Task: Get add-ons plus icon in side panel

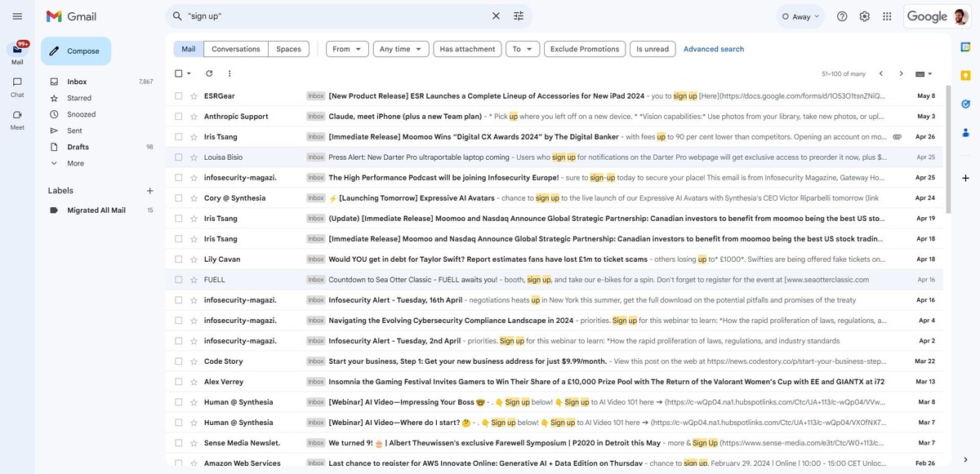Action: (965, 178)
